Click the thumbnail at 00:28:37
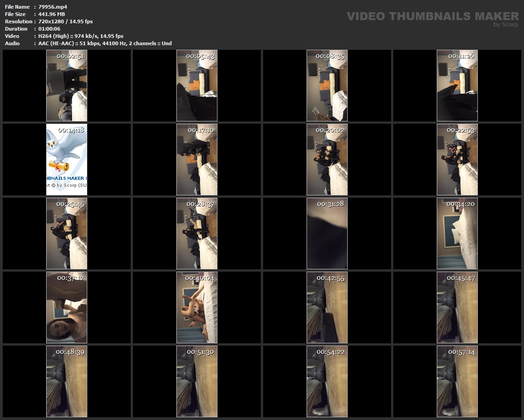524x420 pixels. [197, 233]
